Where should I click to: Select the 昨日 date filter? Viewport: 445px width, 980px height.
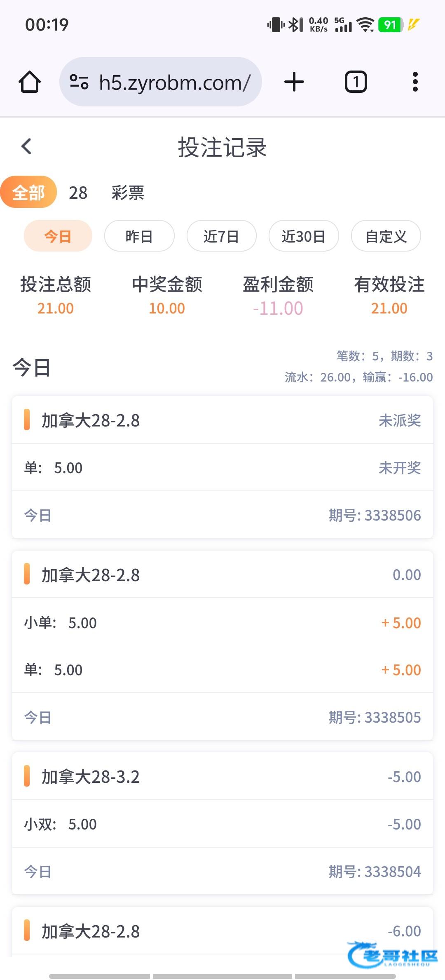139,236
